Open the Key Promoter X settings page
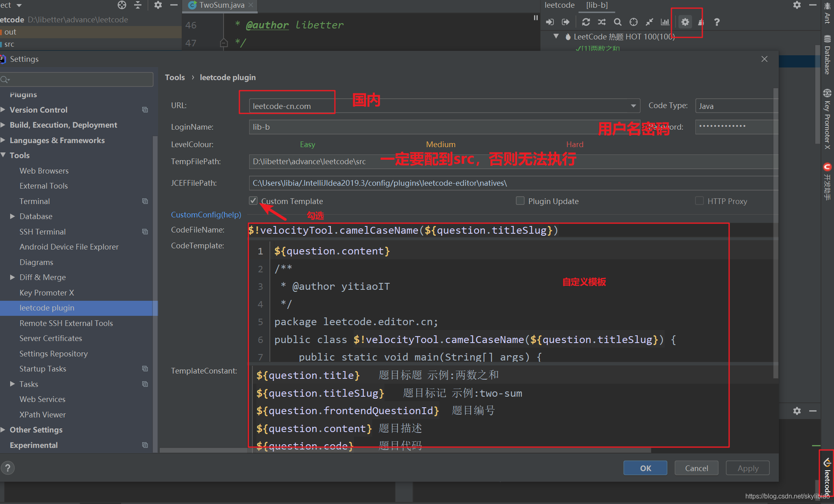The height and width of the screenshot is (504, 834). 47,293
